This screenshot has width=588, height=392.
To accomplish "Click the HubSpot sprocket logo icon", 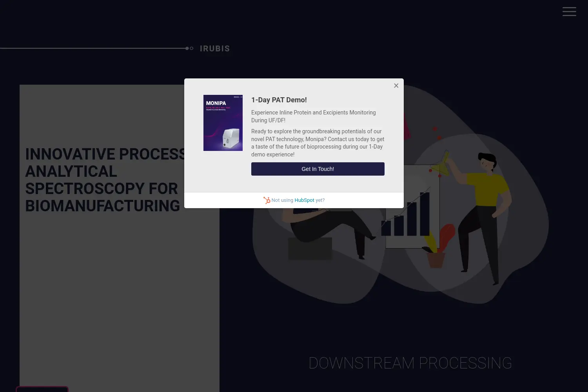I will [267, 200].
